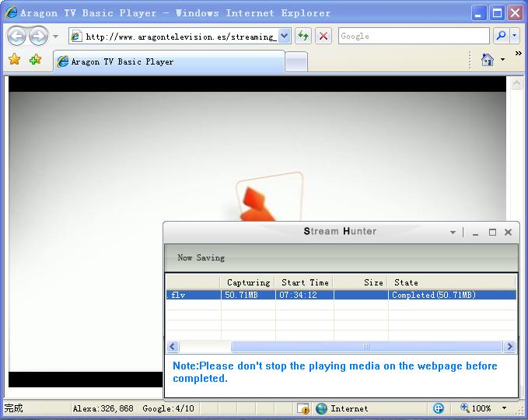Image resolution: width=528 pixels, height=420 pixels.
Task: Click the page icon in address bar
Action: pos(75,36)
